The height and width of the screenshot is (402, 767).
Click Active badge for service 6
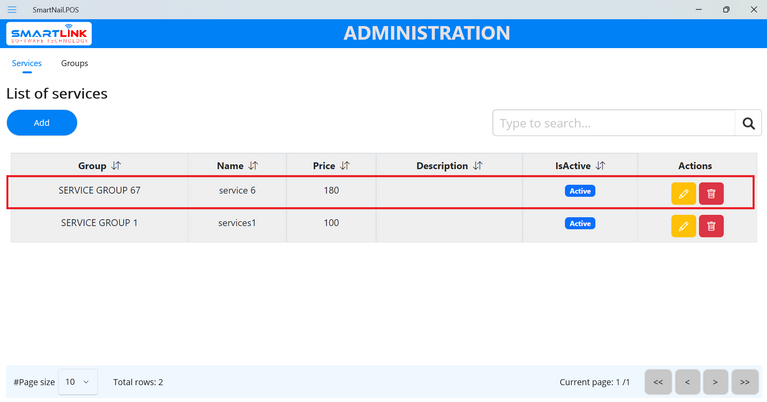click(x=580, y=190)
